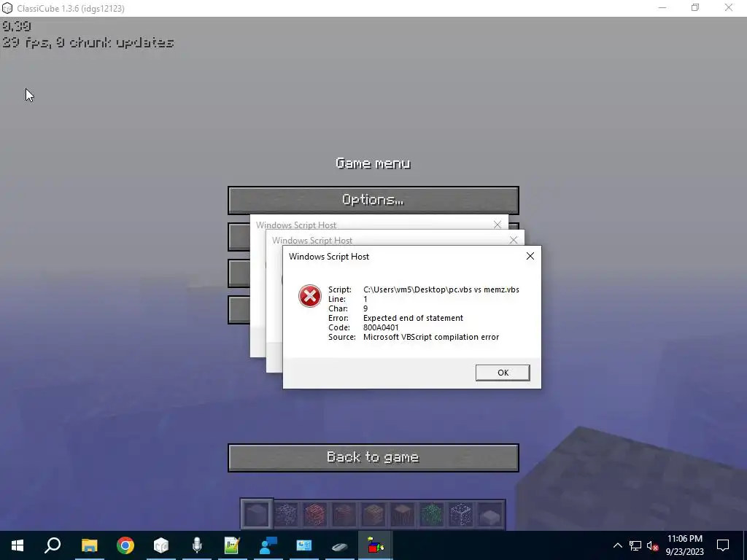747x560 pixels.
Task: Select the glass block hotbar slot
Action: (460, 514)
